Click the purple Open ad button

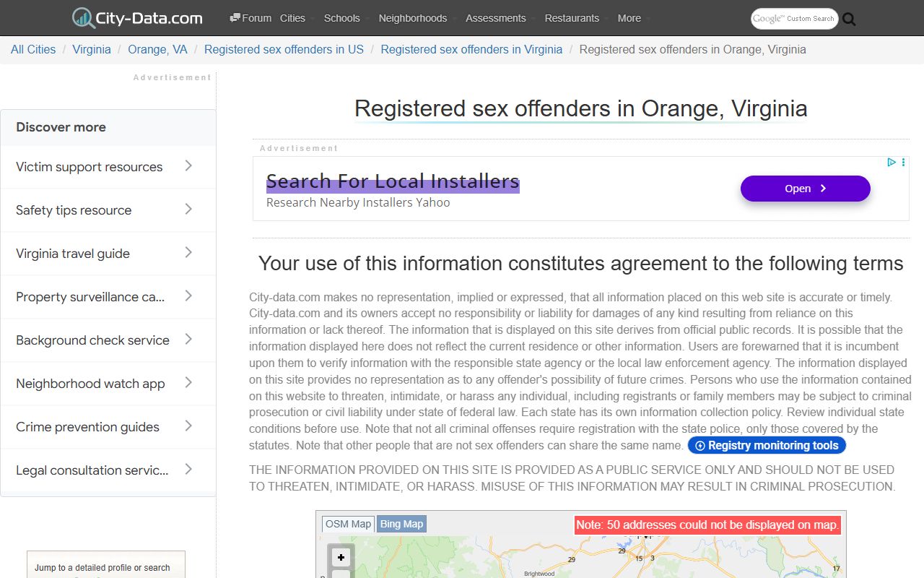(805, 189)
